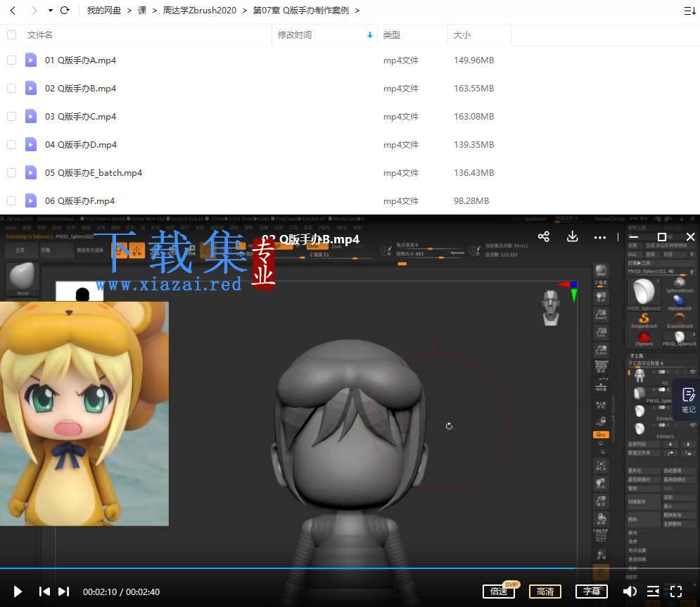Maximize the video player window
Screen dimensions: 700x607
[662, 236]
